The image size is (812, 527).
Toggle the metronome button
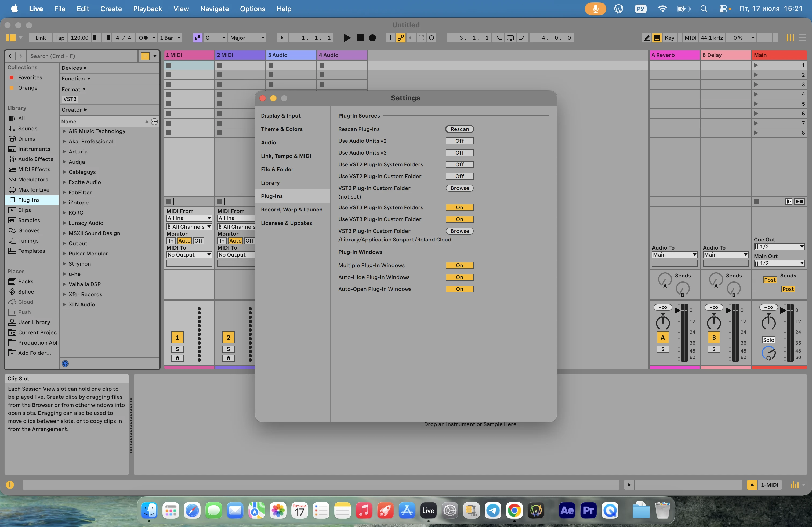(x=143, y=38)
